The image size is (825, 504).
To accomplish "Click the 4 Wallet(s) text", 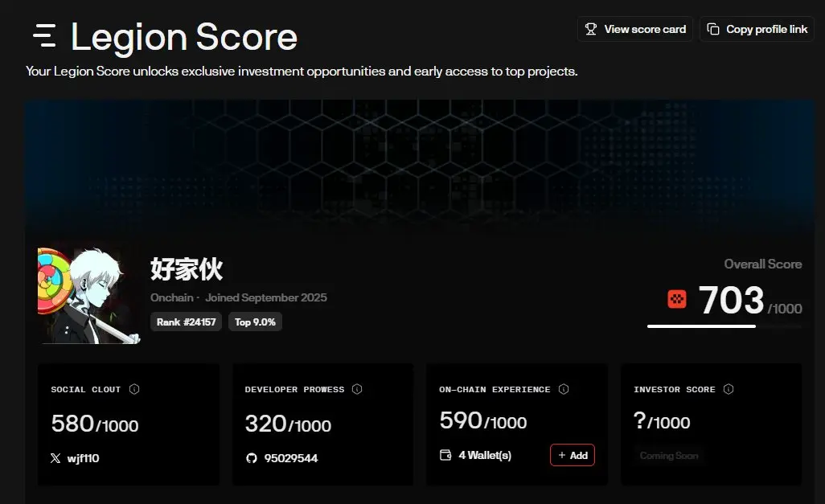I will (485, 455).
